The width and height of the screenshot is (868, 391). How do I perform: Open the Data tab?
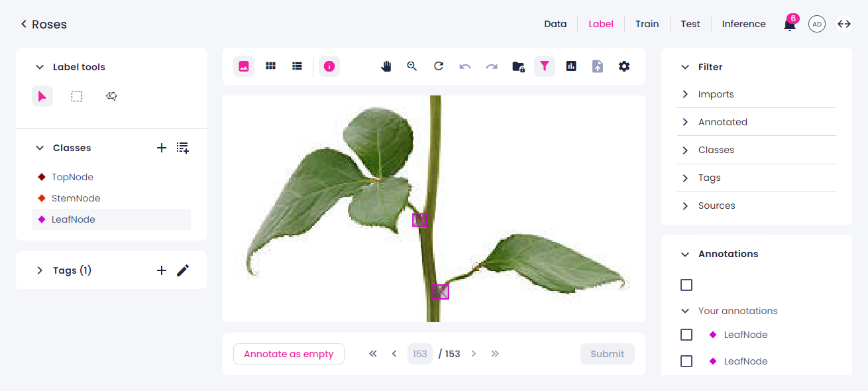(555, 24)
